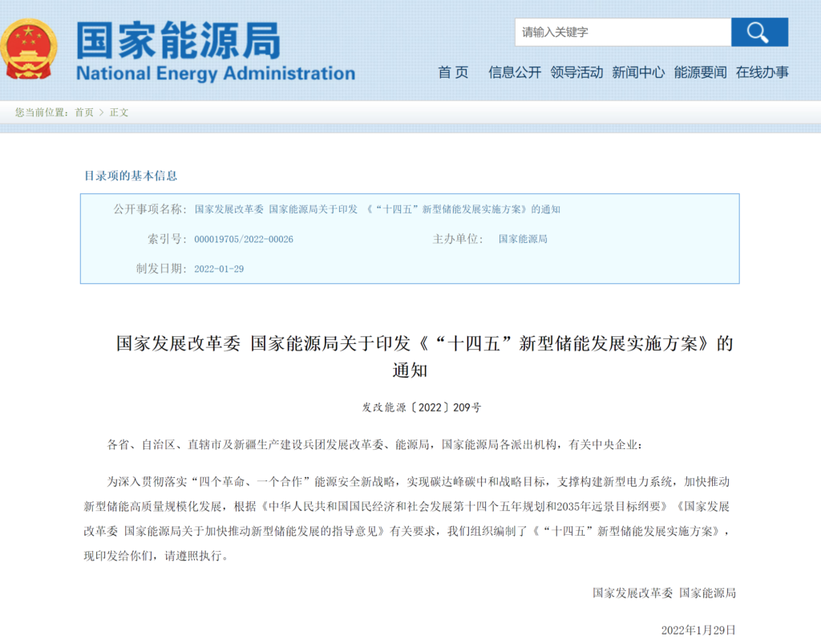Image resolution: width=821 pixels, height=644 pixels.
Task: Click the 您当前位置 breadcrumb label
Action: point(42,112)
